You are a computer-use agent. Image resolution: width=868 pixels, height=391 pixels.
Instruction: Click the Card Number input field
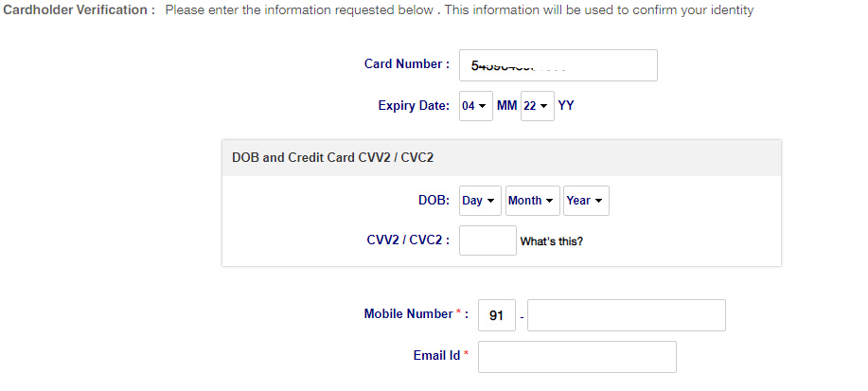click(558, 65)
